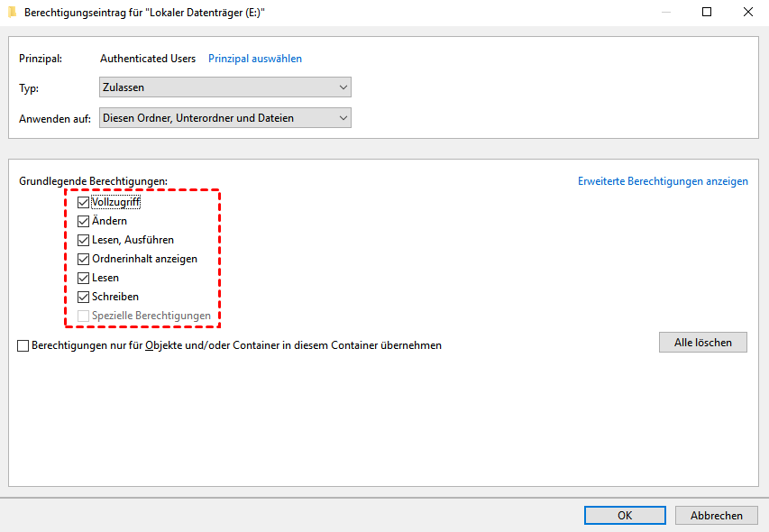Show Erweiterte Berechtigungen anzeigen

coord(663,181)
